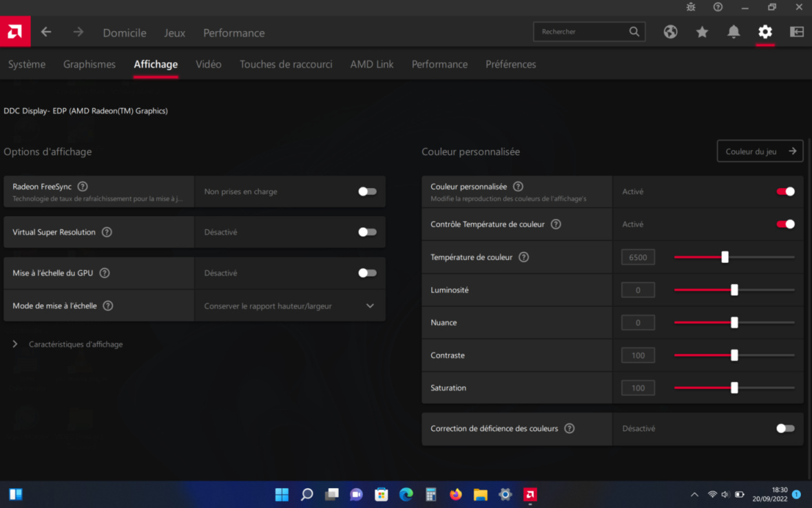Open Windows Start menu in taskbar

click(282, 494)
